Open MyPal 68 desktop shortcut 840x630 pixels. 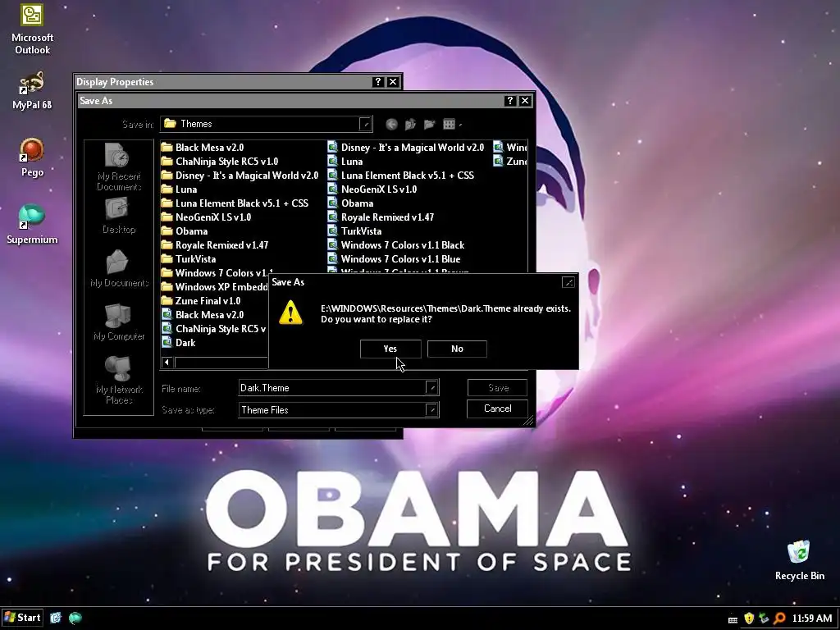[x=32, y=90]
